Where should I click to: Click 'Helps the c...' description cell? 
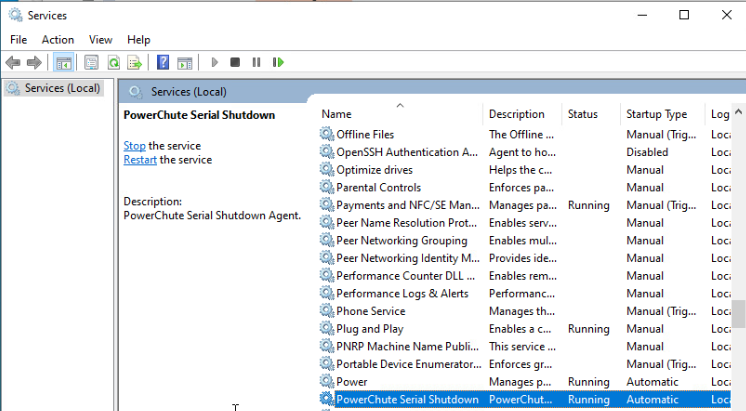[x=520, y=170]
